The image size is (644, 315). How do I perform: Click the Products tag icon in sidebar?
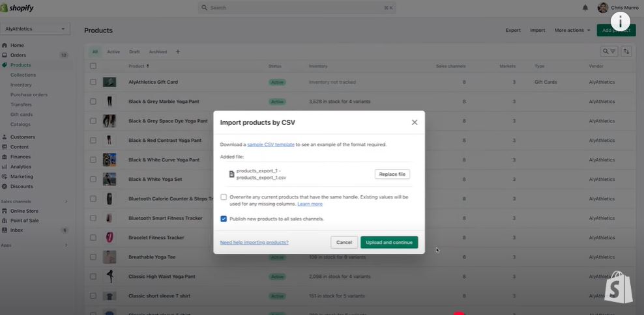click(x=5, y=65)
